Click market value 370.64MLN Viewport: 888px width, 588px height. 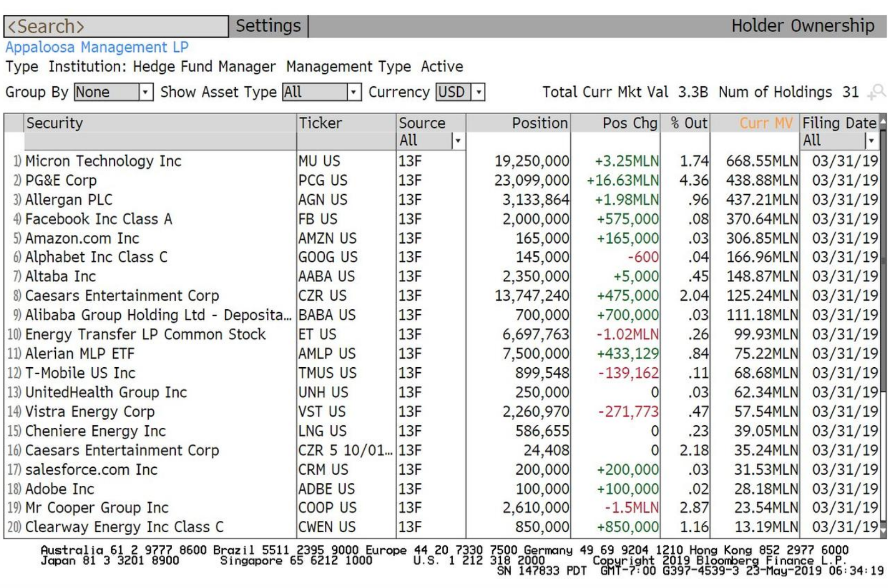click(762, 219)
